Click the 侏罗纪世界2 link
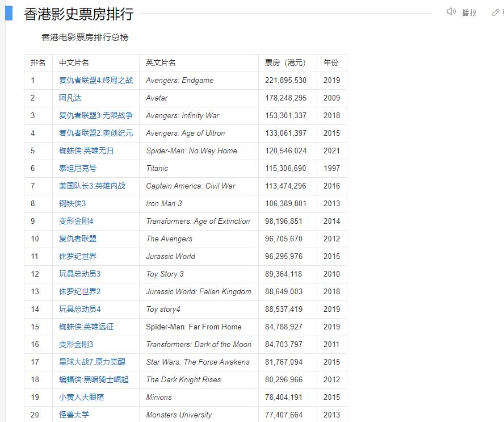 [x=79, y=291]
